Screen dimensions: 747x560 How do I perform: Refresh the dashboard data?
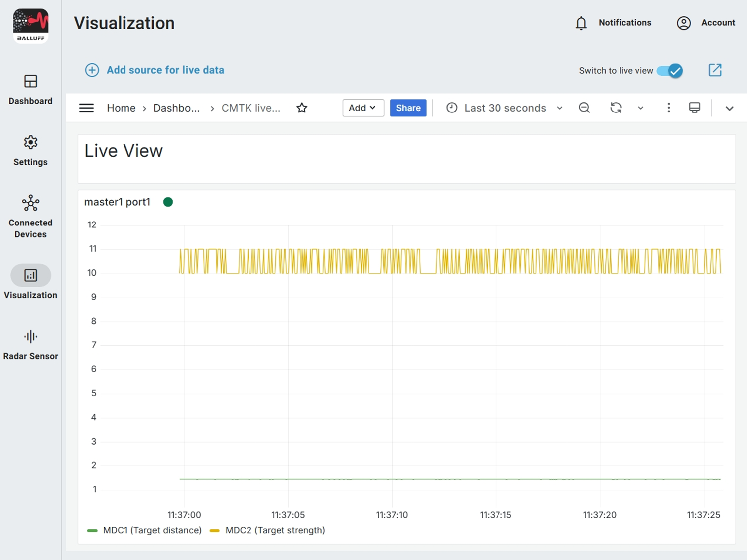(x=616, y=108)
